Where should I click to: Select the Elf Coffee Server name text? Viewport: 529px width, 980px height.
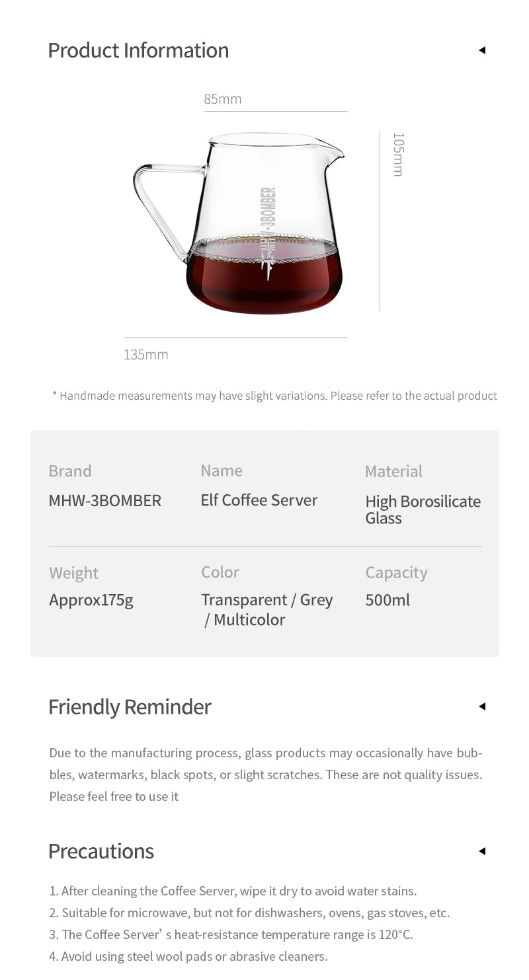[259, 500]
